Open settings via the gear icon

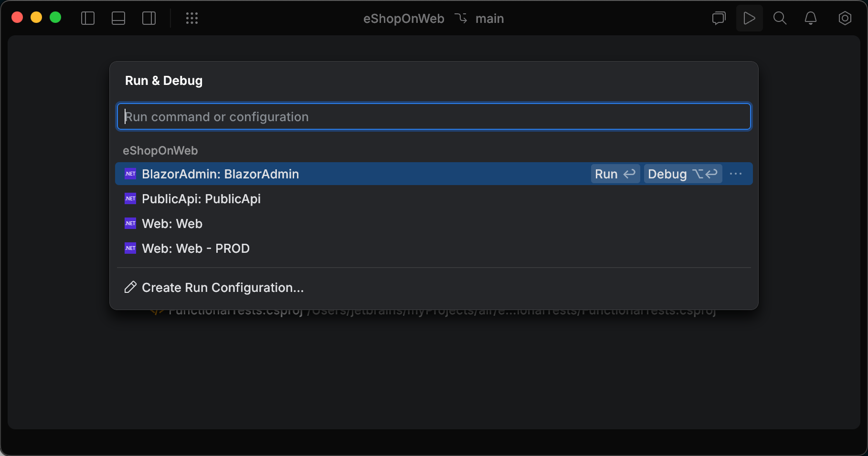point(845,18)
